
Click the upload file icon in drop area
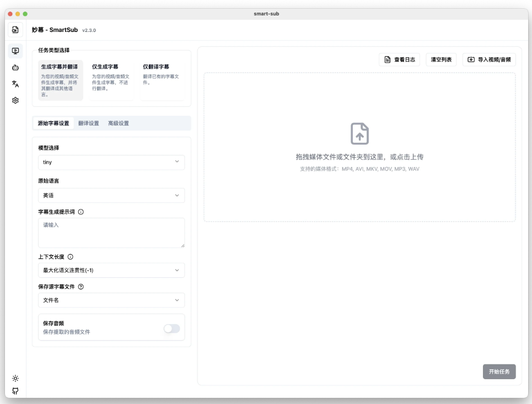[x=359, y=133]
